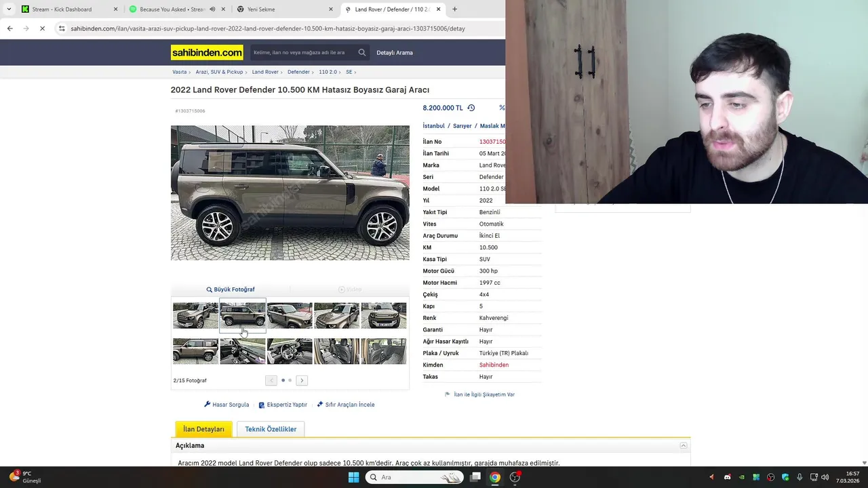Select front-view thumbnail ending top row
The height and width of the screenshot is (488, 868).
click(x=384, y=315)
